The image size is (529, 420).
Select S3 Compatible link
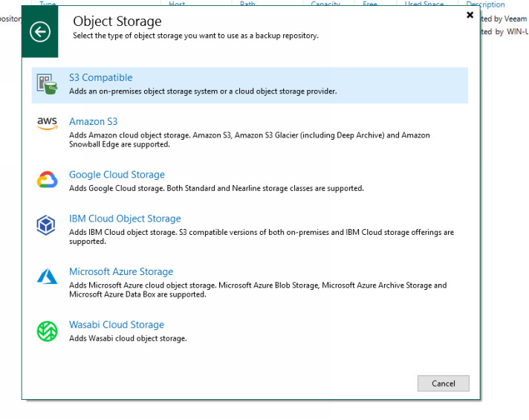100,77
